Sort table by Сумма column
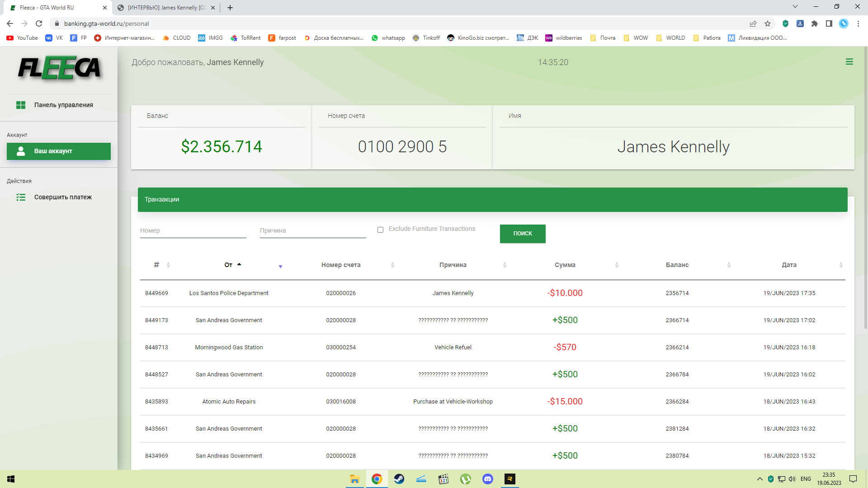This screenshot has height=488, width=868. pos(565,265)
